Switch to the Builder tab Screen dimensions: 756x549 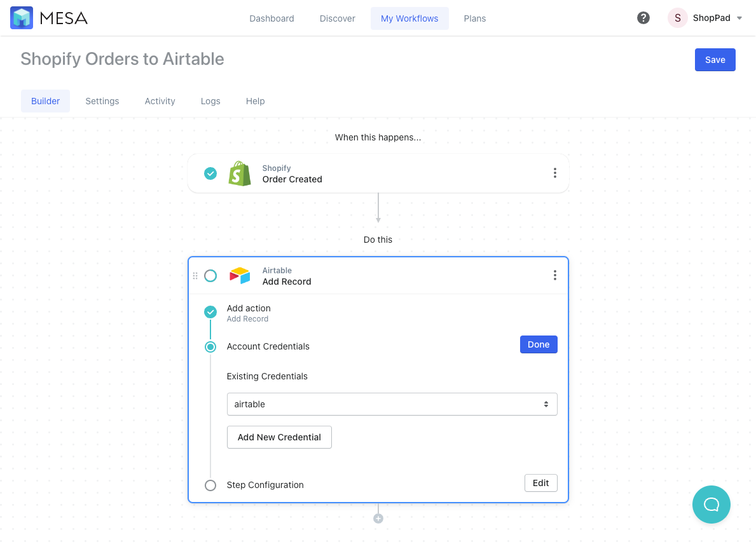coord(45,101)
